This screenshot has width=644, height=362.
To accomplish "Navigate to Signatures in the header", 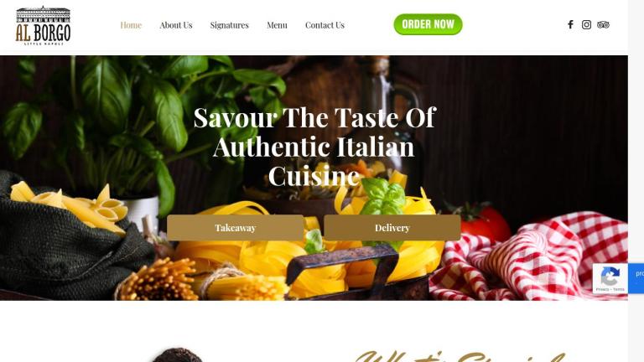I will pos(229,25).
